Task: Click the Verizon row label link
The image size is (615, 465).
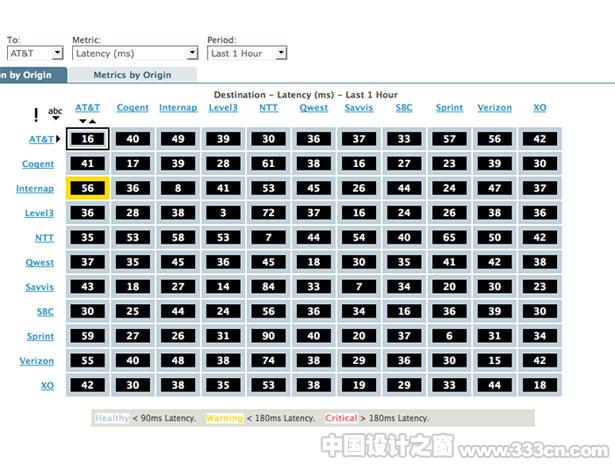Action: (x=36, y=361)
